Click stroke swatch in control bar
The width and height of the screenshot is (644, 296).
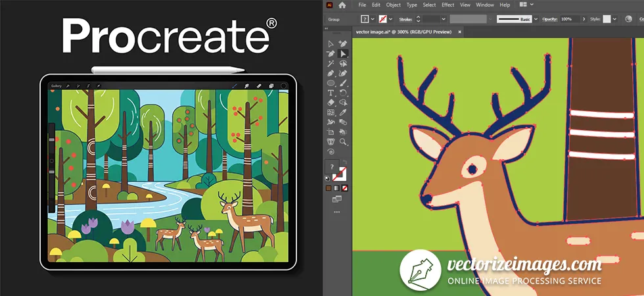382,19
